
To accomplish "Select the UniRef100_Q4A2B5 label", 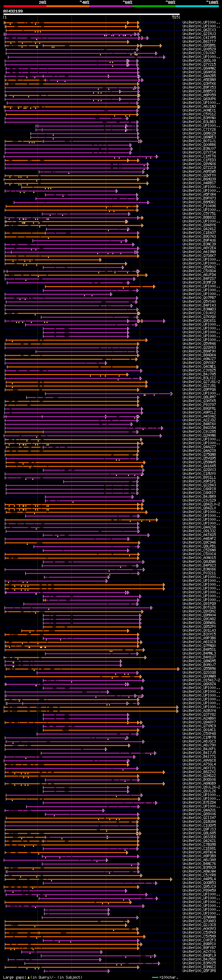I will click(199, 76).
